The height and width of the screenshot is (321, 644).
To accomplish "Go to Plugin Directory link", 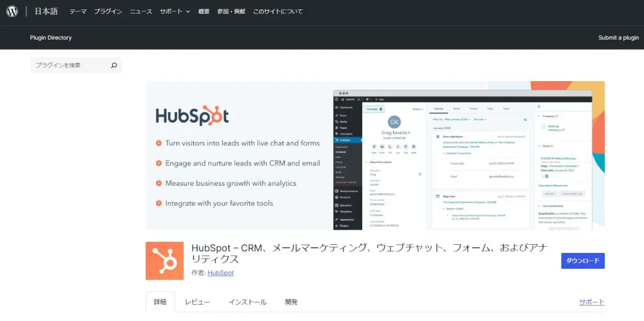I will [x=51, y=37].
